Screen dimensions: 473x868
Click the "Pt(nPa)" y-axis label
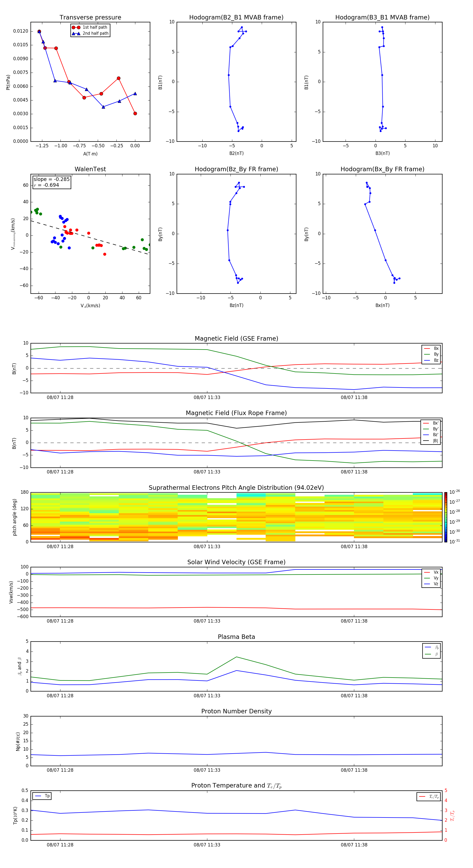[x=8, y=82]
